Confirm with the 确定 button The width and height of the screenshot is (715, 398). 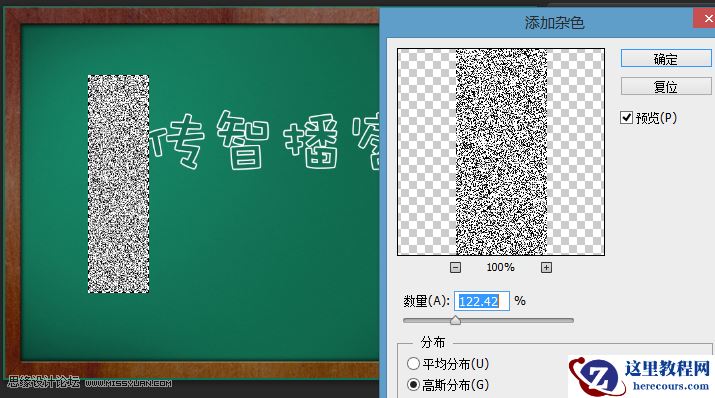tap(666, 59)
